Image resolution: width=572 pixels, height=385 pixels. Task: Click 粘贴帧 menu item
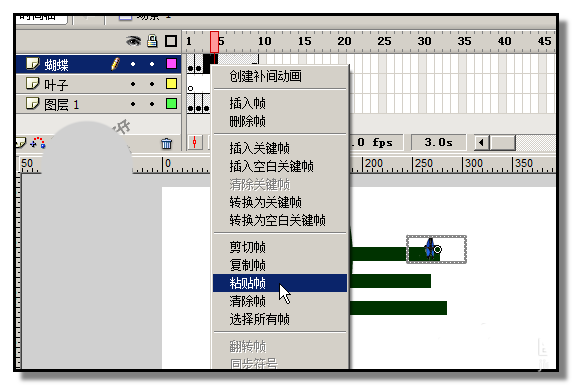[x=280, y=283]
